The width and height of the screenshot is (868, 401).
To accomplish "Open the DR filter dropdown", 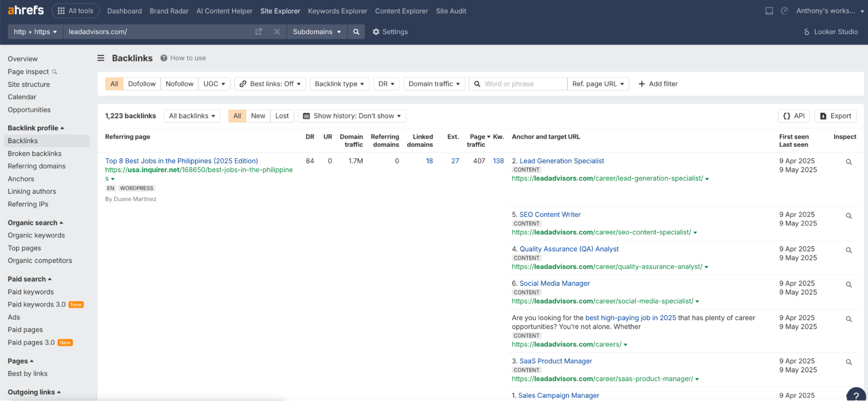I will pyautogui.click(x=386, y=84).
